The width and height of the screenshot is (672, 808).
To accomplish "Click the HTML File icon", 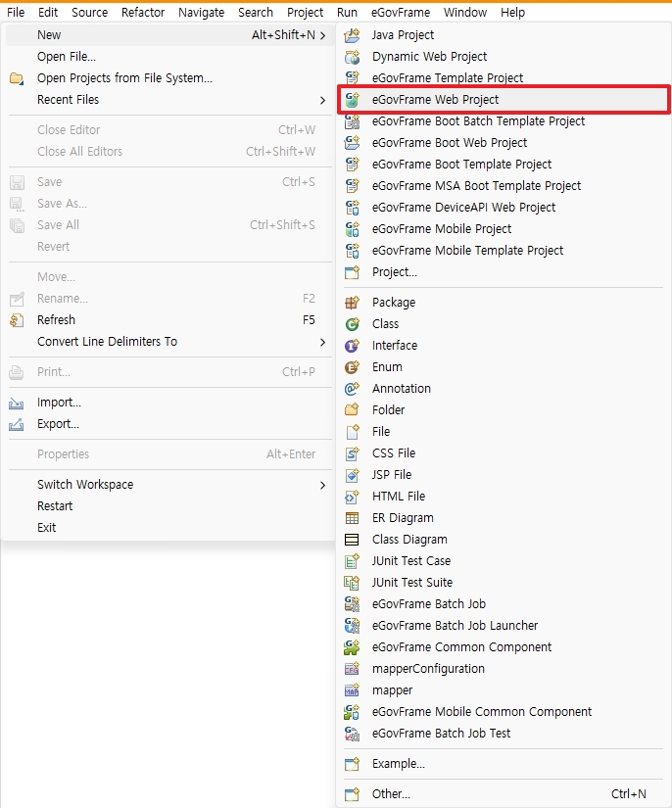I will click(x=352, y=497).
